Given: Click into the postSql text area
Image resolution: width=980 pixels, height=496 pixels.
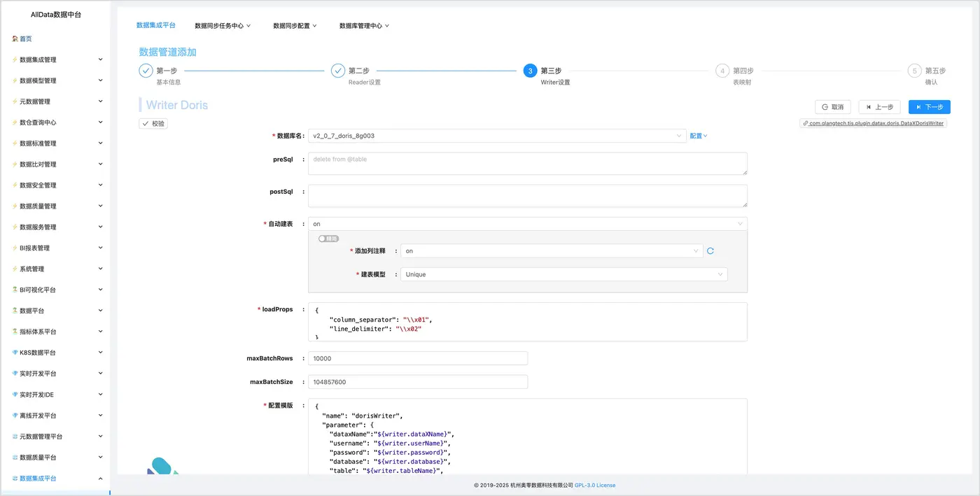Looking at the screenshot, I should [528, 196].
